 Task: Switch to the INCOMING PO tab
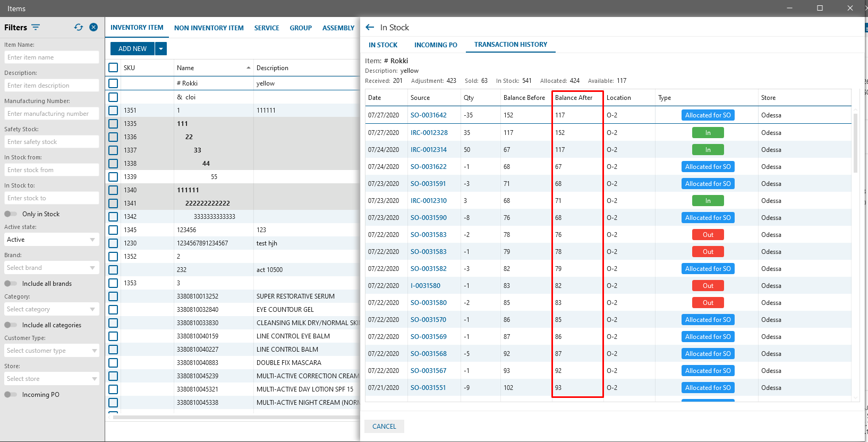point(436,45)
